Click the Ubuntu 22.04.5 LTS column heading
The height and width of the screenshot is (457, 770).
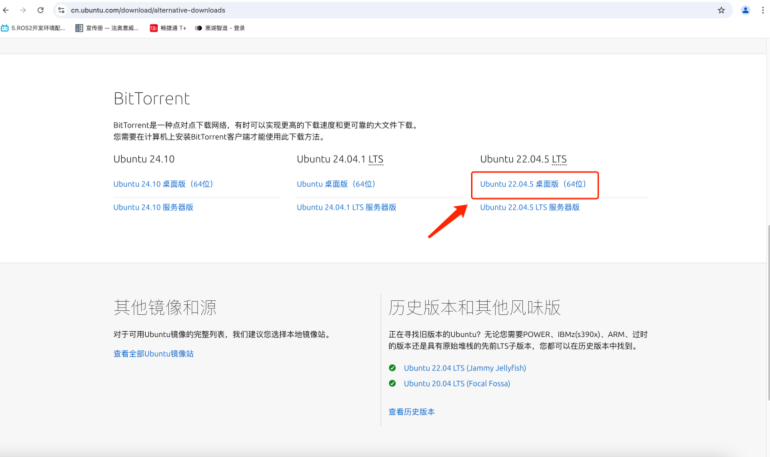[x=523, y=159]
